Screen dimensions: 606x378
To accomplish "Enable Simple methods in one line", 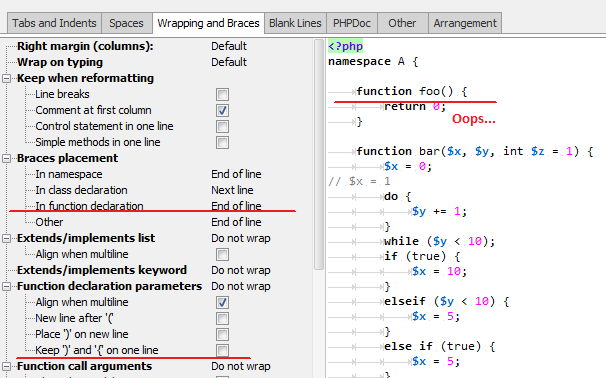I will 222,142.
